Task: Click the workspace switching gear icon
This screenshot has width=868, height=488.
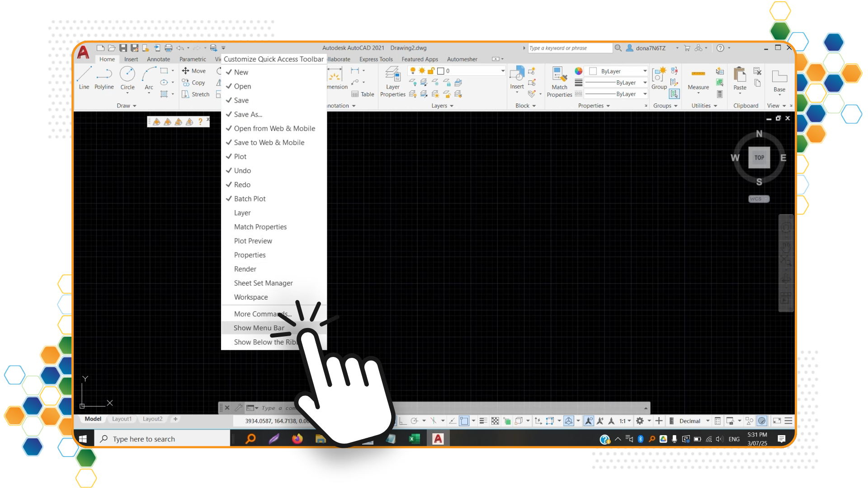Action: point(640,421)
